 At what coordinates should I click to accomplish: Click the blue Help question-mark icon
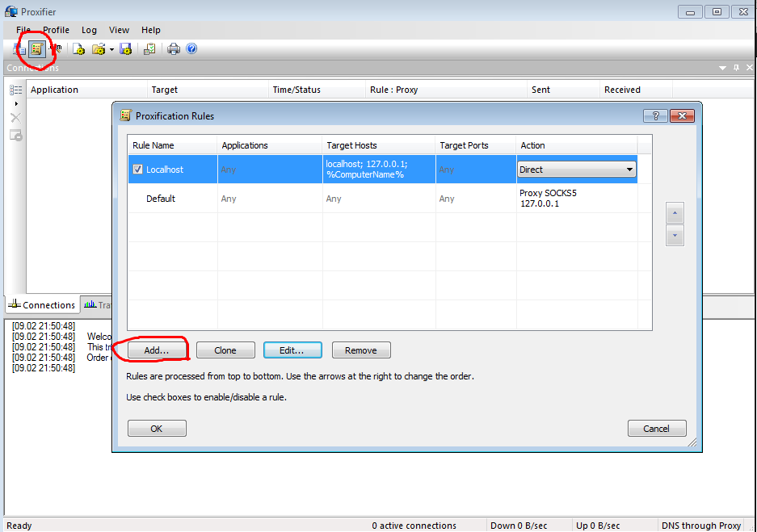coord(191,49)
